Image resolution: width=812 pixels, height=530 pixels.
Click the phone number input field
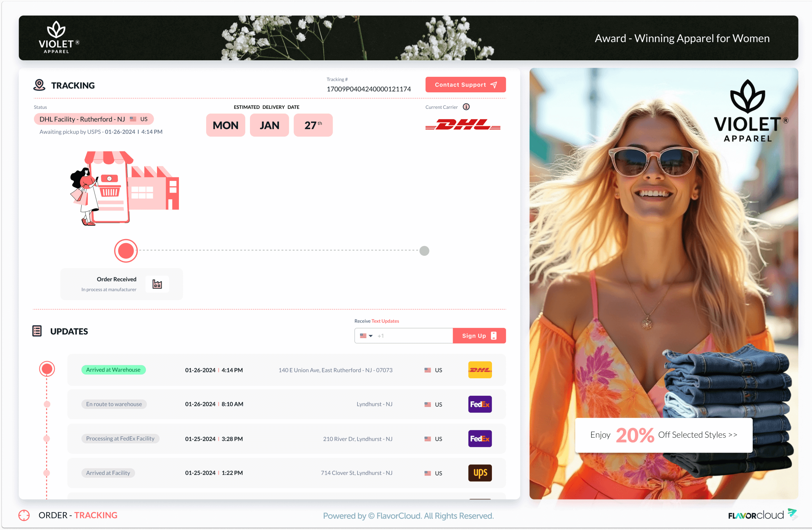coord(413,335)
